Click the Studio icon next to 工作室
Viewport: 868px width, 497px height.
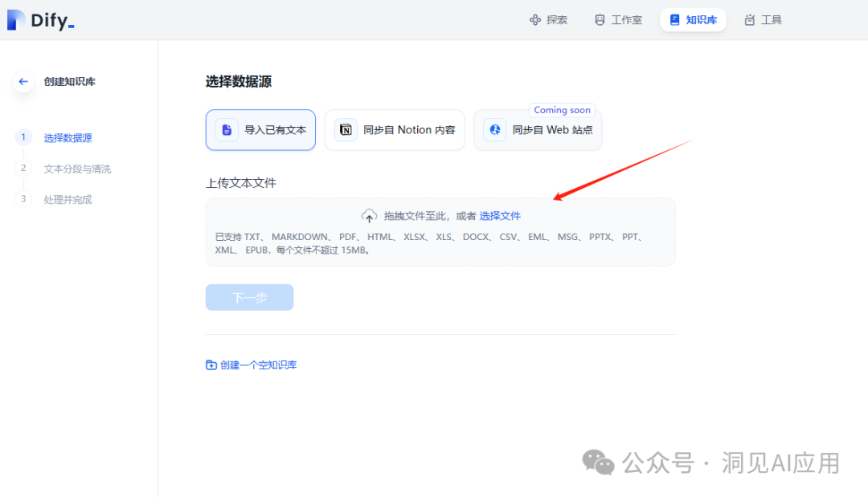(599, 19)
